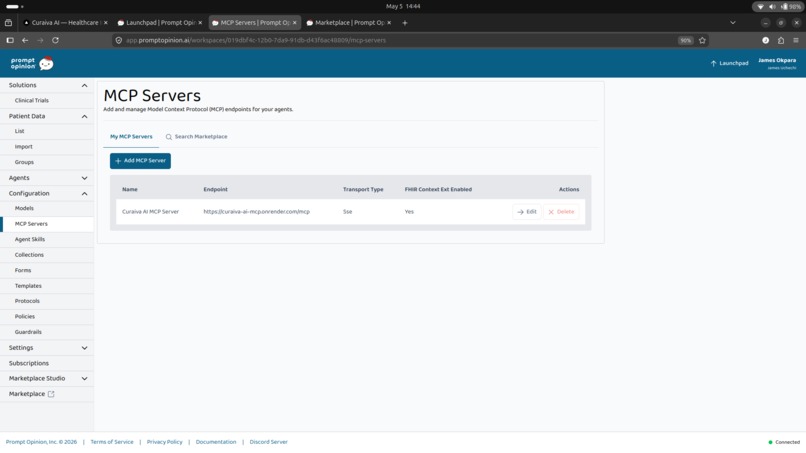The width and height of the screenshot is (806, 453).
Task: Open the browser hamburger menu
Action: (796, 40)
